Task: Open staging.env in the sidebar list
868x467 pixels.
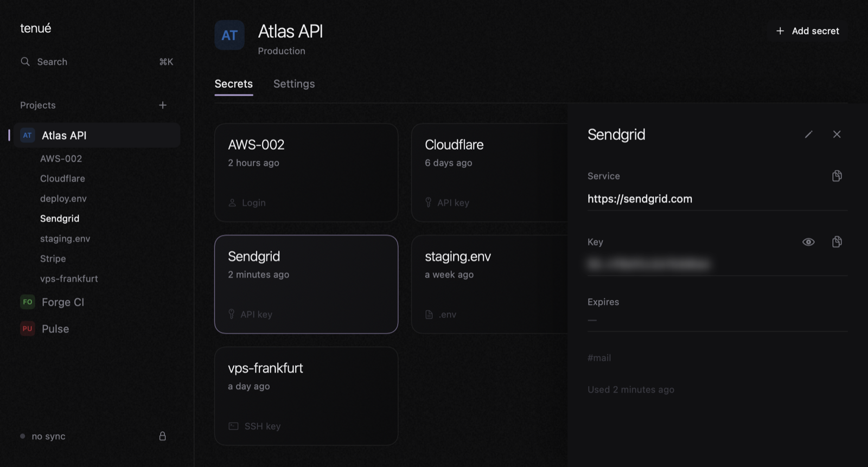Action: click(x=65, y=239)
